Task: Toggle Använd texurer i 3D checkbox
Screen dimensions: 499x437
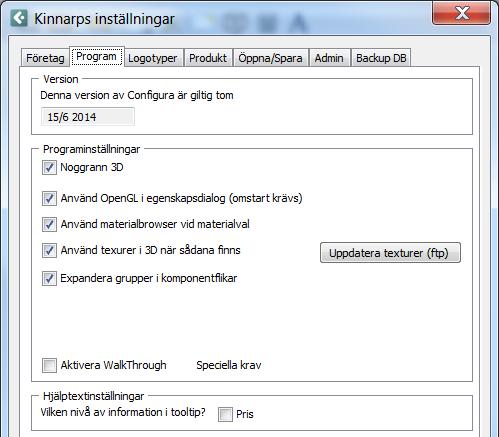Action: tap(49, 251)
